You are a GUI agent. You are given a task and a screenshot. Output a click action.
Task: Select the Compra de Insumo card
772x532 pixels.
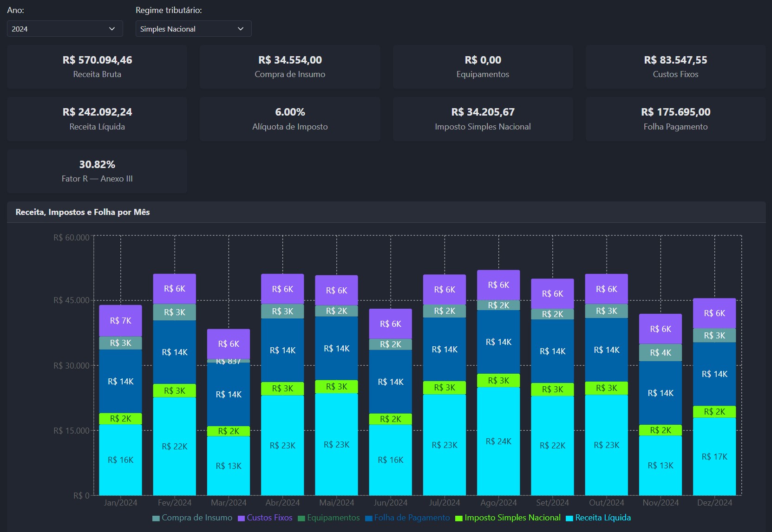(x=290, y=67)
